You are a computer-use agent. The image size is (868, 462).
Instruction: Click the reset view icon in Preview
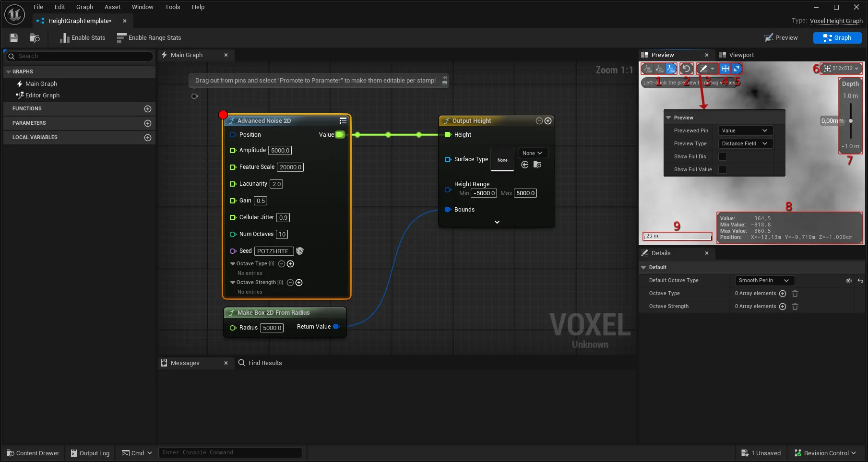[x=686, y=69]
